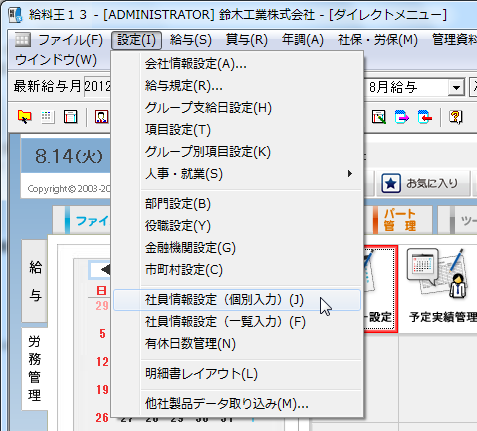This screenshot has width=477, height=431.
Task: Choose 社員情報設定（個別入力）(J)
Action: (237, 300)
